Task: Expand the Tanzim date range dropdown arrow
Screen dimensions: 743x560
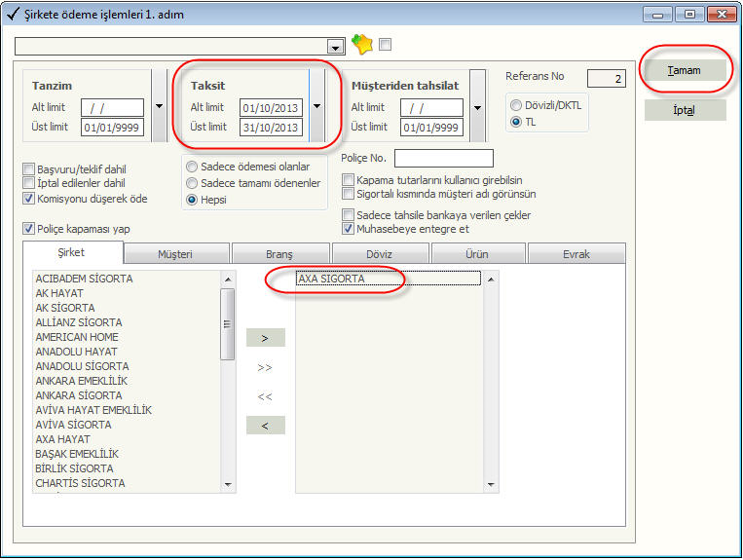Action: [158, 105]
